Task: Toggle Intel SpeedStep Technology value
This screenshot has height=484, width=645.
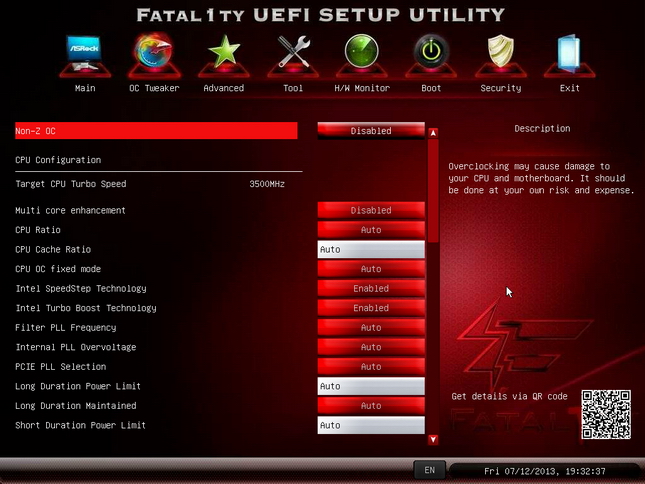Action: pyautogui.click(x=371, y=288)
